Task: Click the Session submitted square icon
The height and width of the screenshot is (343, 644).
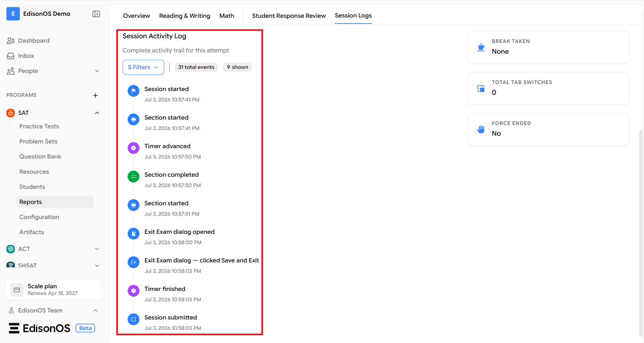Action: point(133,319)
